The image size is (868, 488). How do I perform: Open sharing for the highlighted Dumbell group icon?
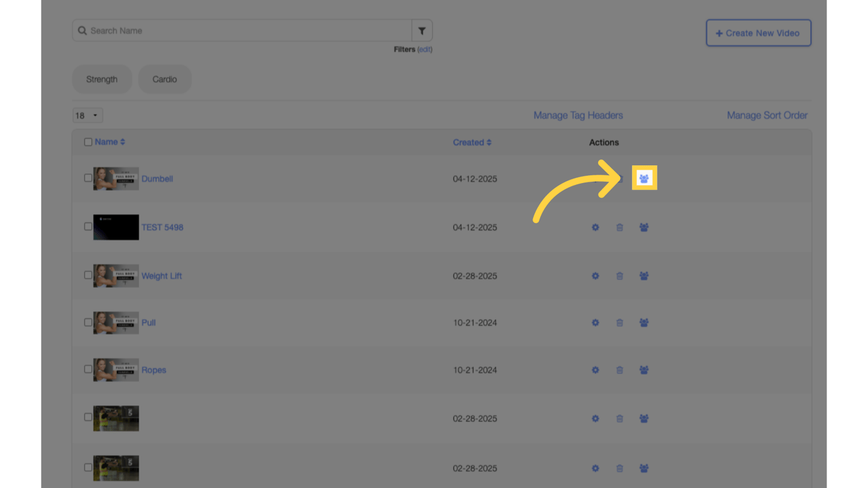click(x=644, y=178)
